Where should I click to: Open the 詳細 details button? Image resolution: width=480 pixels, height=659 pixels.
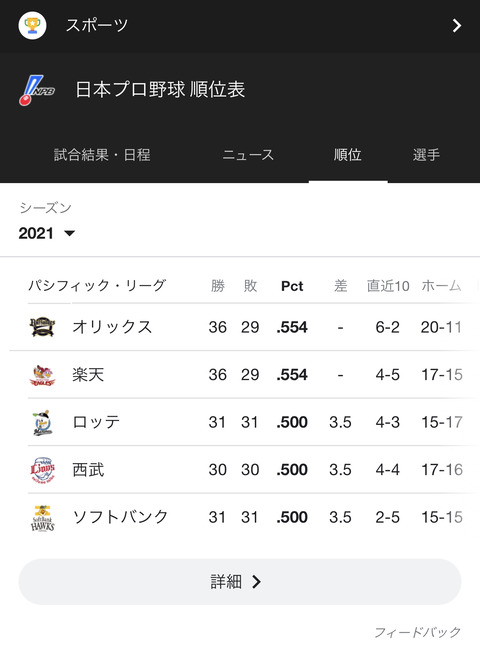coord(240,582)
